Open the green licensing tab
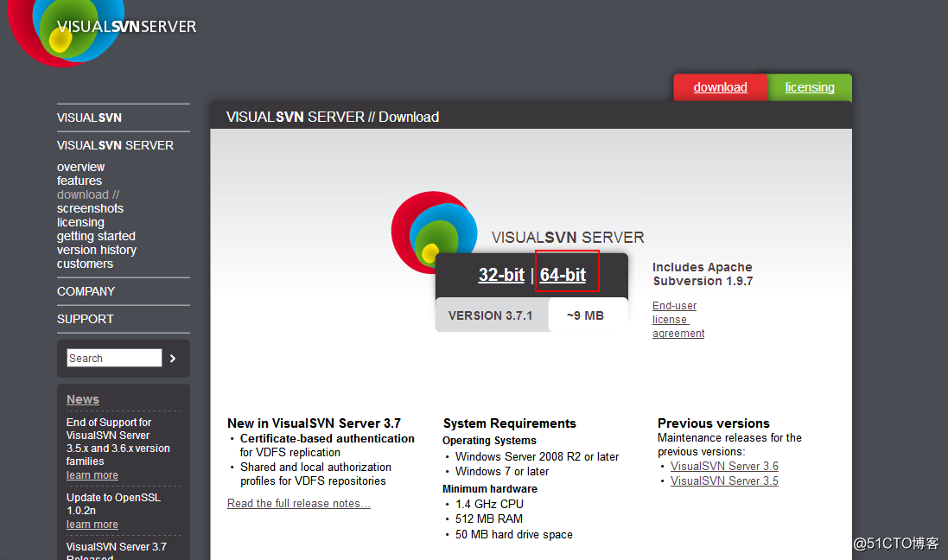The width and height of the screenshot is (948, 560). pos(810,87)
